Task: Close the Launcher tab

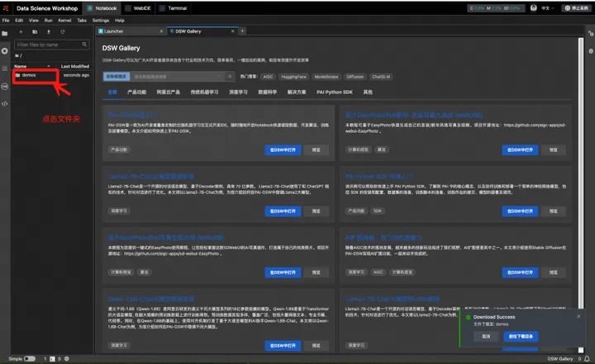Action: pos(161,31)
